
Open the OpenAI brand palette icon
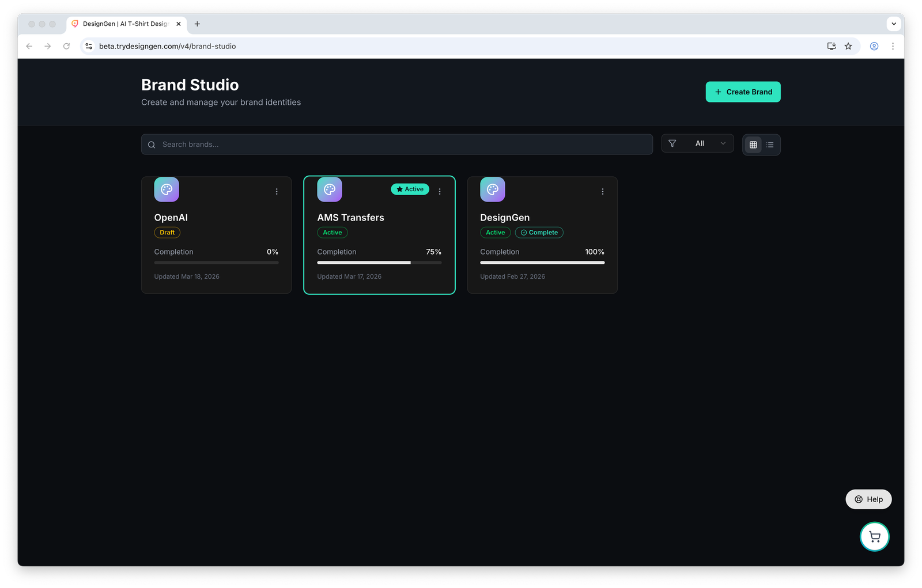[167, 189]
